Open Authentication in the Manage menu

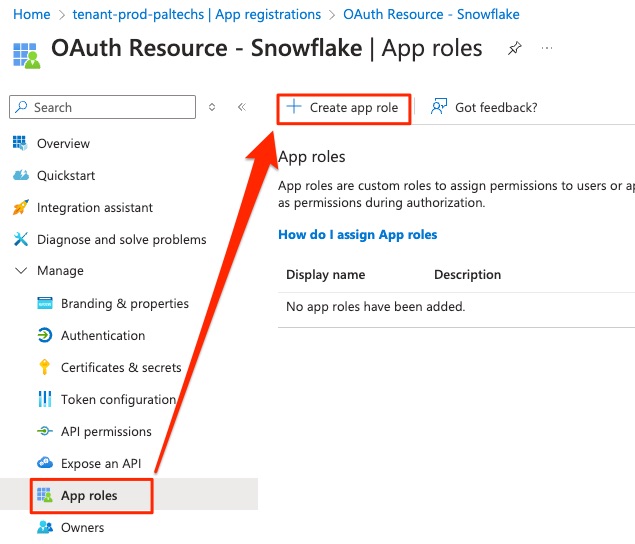102,335
